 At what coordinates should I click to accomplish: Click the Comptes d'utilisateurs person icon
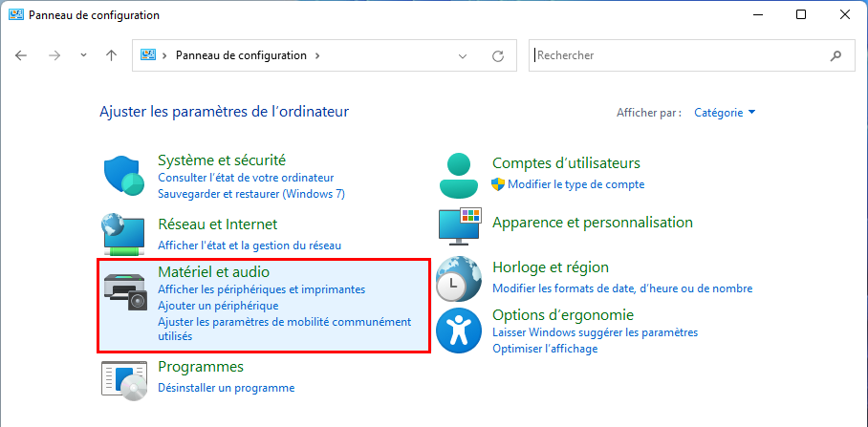(x=458, y=176)
